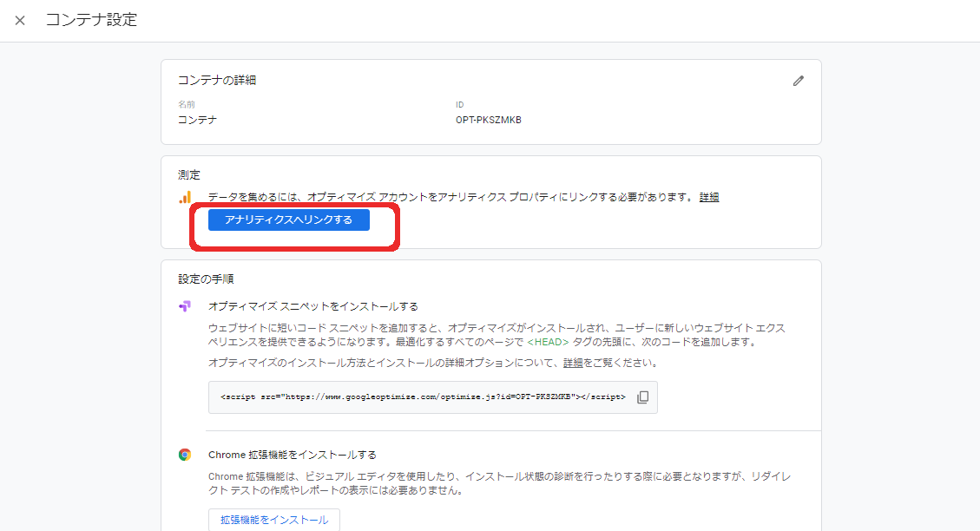This screenshot has height=531, width=980.
Task: Open the 詳細 link about install options
Action: click(573, 363)
